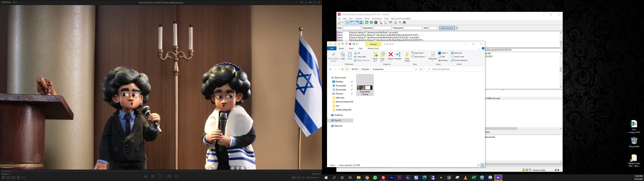Open FileZilla binoculars file search
The image size is (644, 181).
[404, 22]
